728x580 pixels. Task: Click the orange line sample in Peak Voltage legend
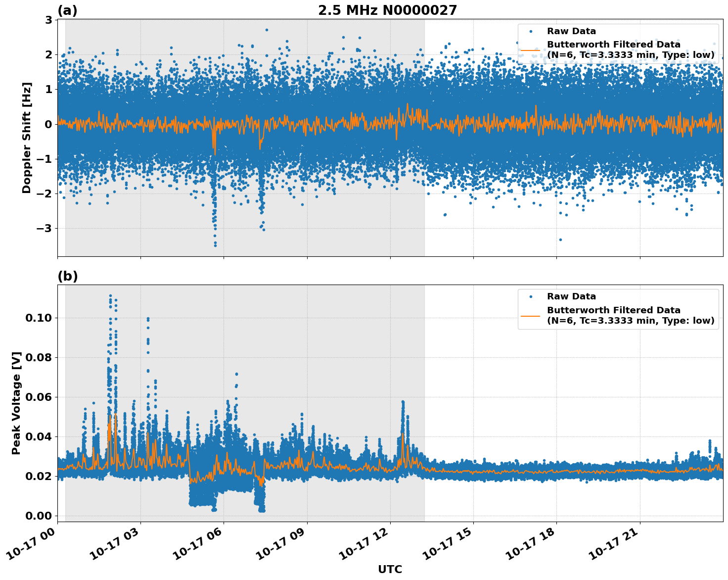[531, 315]
